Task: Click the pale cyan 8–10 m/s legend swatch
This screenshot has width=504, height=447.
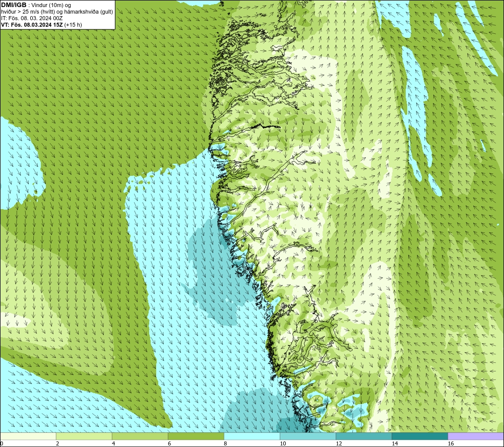Action: [x=252, y=436]
